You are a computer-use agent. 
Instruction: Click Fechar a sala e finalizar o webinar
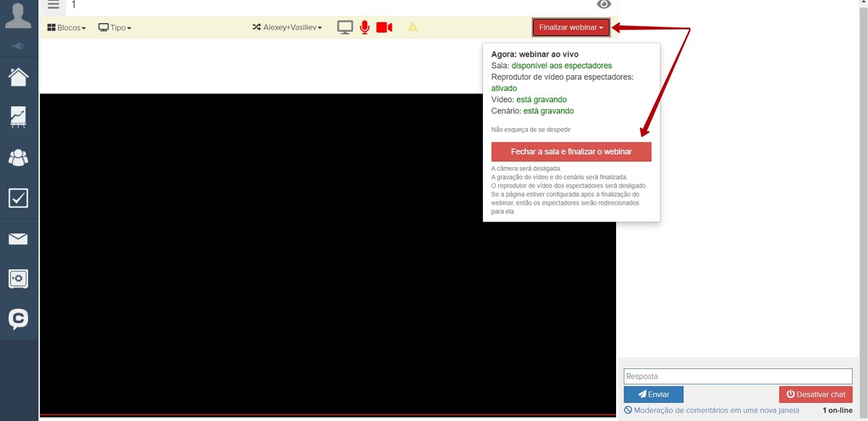click(x=571, y=152)
